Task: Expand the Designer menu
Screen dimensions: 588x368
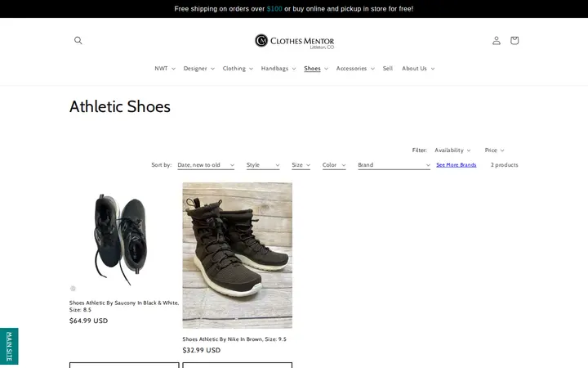Action: [x=198, y=69]
